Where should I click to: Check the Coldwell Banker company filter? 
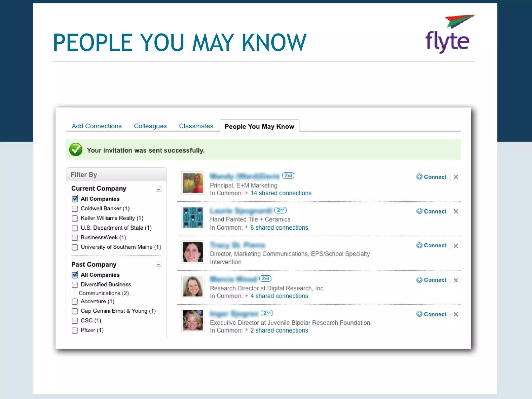[75, 209]
